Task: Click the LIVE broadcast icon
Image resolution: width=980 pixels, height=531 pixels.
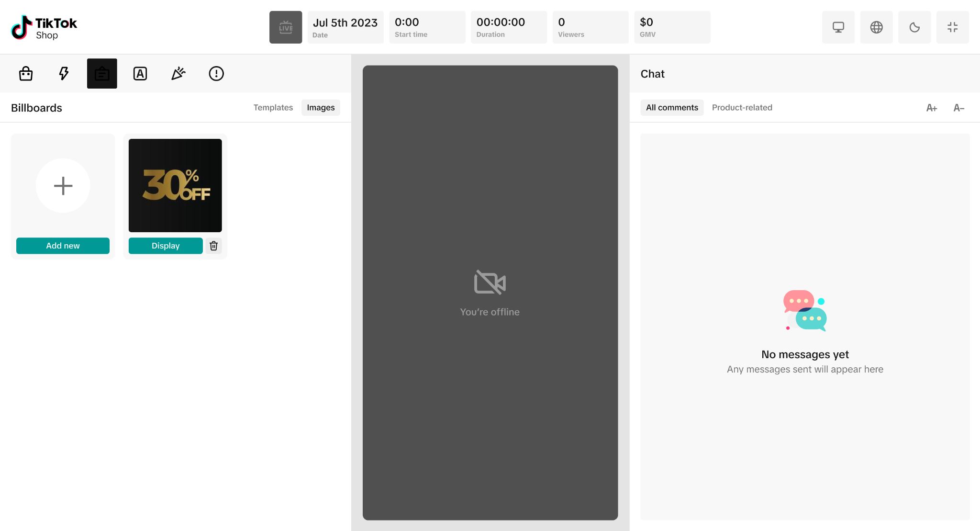Action: point(286,27)
